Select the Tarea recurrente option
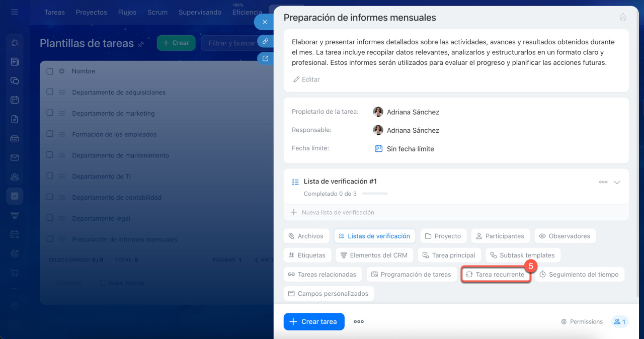Viewport: 644px width, 339px height. (496, 275)
